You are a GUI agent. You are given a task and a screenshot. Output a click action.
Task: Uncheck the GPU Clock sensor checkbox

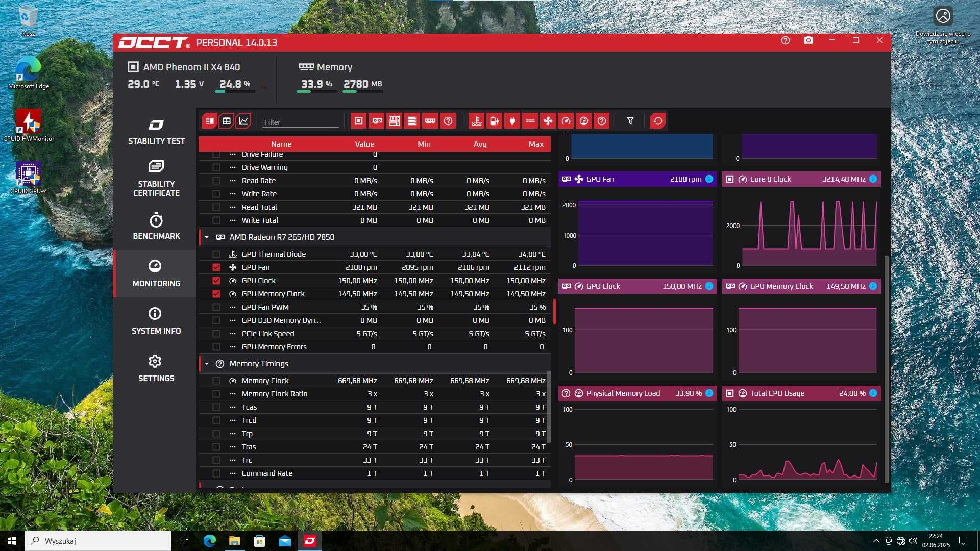point(216,281)
